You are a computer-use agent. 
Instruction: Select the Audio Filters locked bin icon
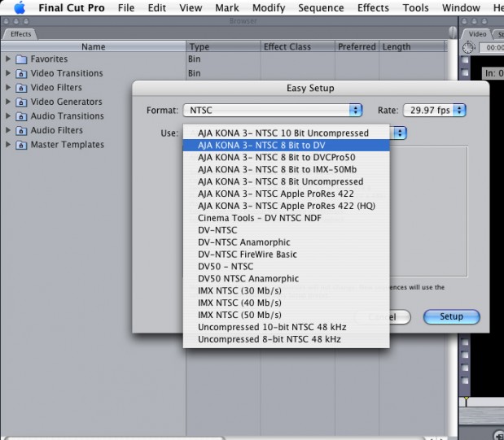21,131
